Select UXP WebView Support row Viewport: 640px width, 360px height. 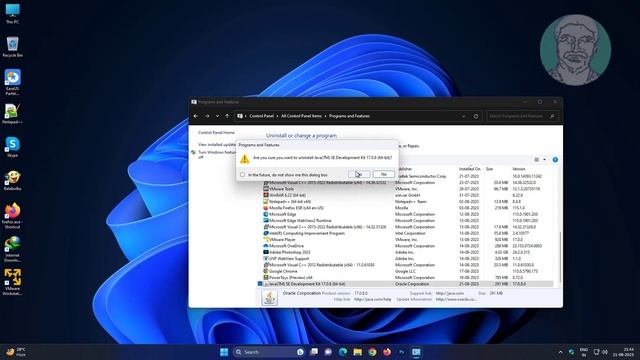(408, 258)
